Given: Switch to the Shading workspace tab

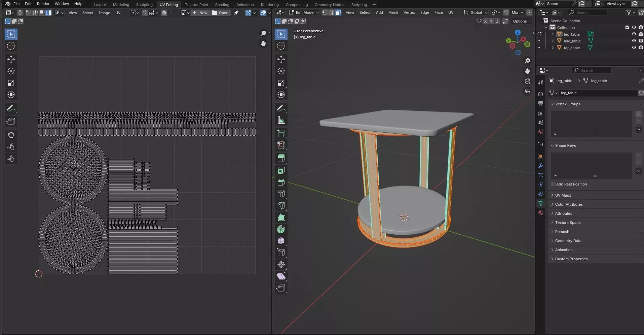Looking at the screenshot, I should point(222,5).
